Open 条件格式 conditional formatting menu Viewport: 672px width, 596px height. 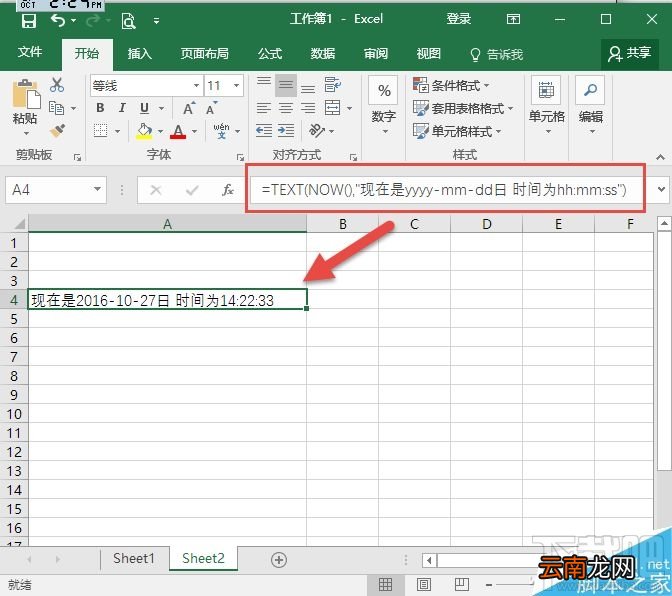[x=450, y=85]
